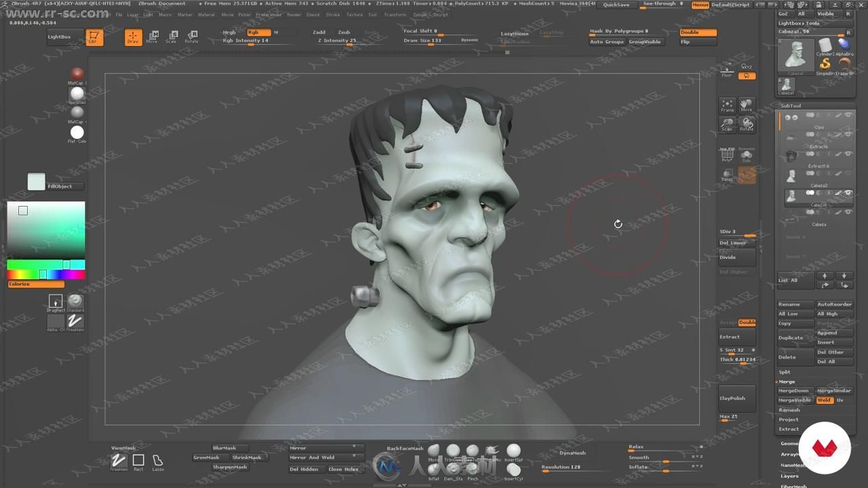Choose the FreeHand mask icon at bottom

pyautogui.click(x=119, y=462)
